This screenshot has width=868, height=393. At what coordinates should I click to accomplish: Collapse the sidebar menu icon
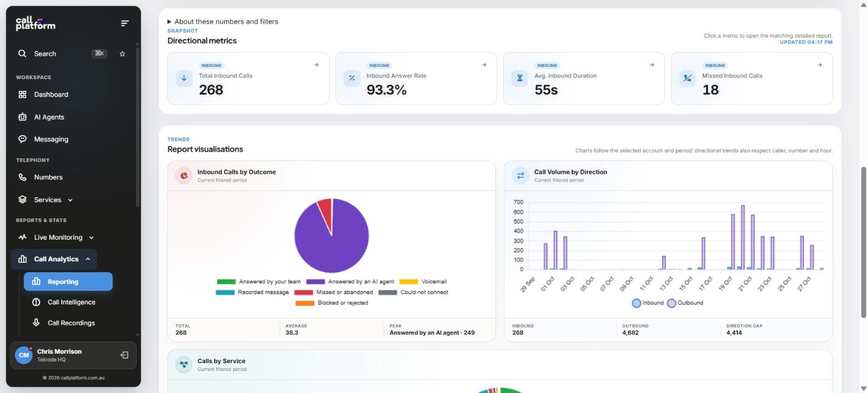pyautogui.click(x=125, y=23)
